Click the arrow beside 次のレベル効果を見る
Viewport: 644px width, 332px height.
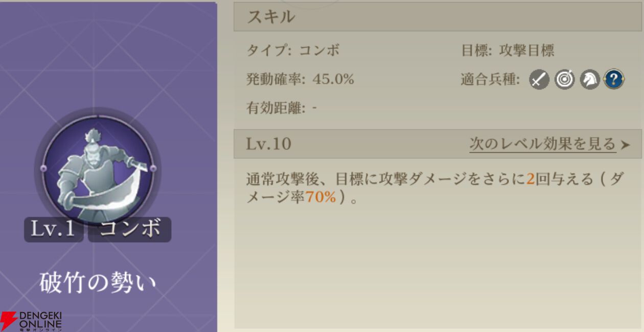click(x=625, y=145)
